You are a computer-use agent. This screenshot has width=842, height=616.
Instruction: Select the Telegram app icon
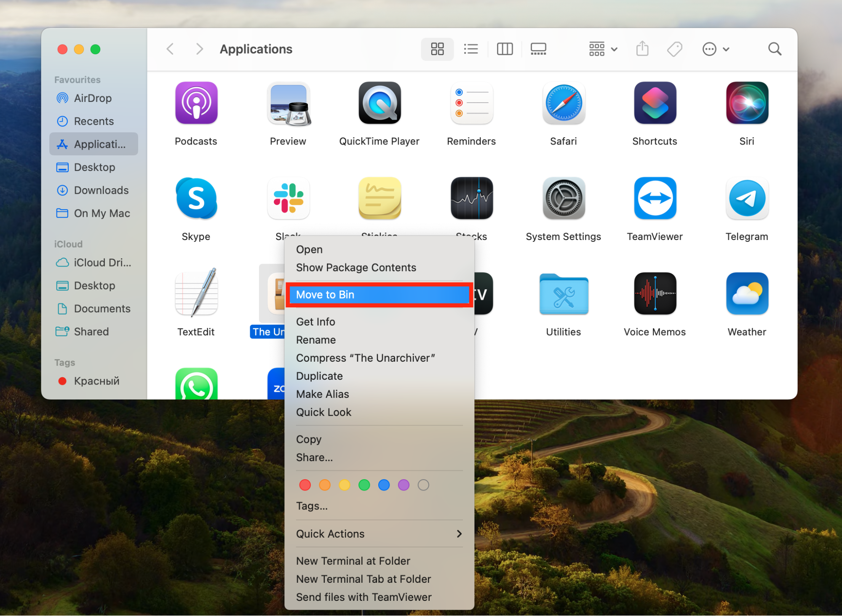[747, 198]
